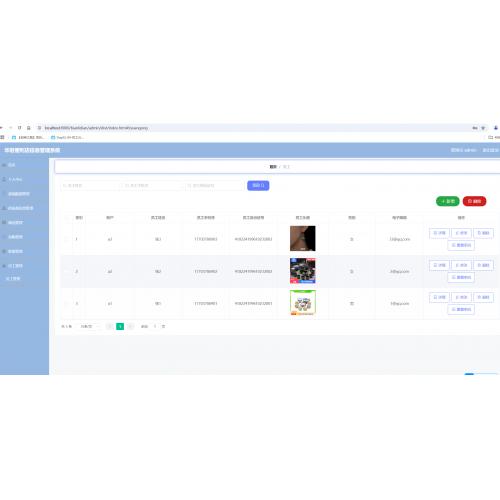500x500 pixels.
Task: Open the browser profile avatar icon
Action: pos(496,128)
